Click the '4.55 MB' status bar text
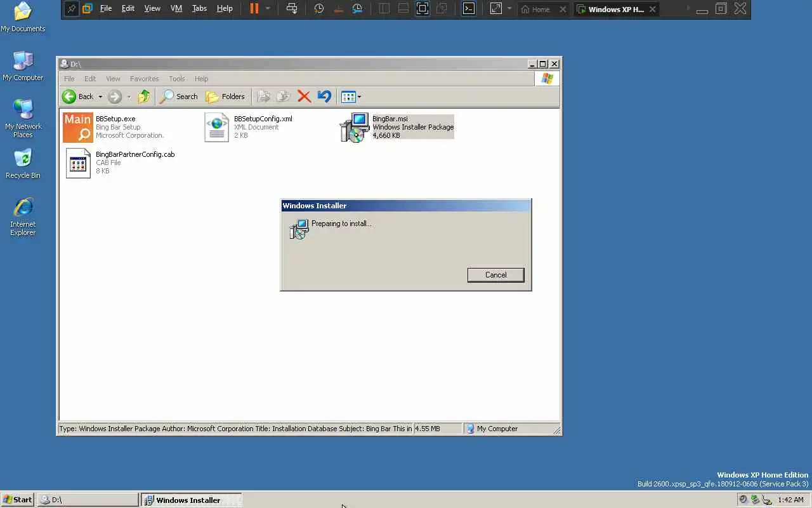 coord(428,429)
